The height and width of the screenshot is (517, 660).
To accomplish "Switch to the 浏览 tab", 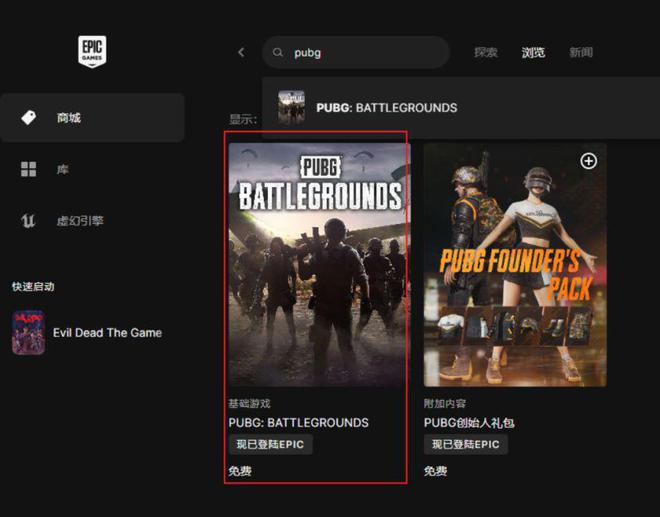I will tap(533, 52).
